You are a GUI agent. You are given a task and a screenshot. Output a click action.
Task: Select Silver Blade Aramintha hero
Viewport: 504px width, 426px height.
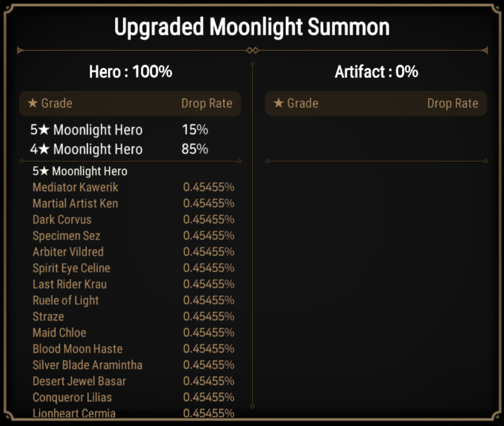point(87,365)
